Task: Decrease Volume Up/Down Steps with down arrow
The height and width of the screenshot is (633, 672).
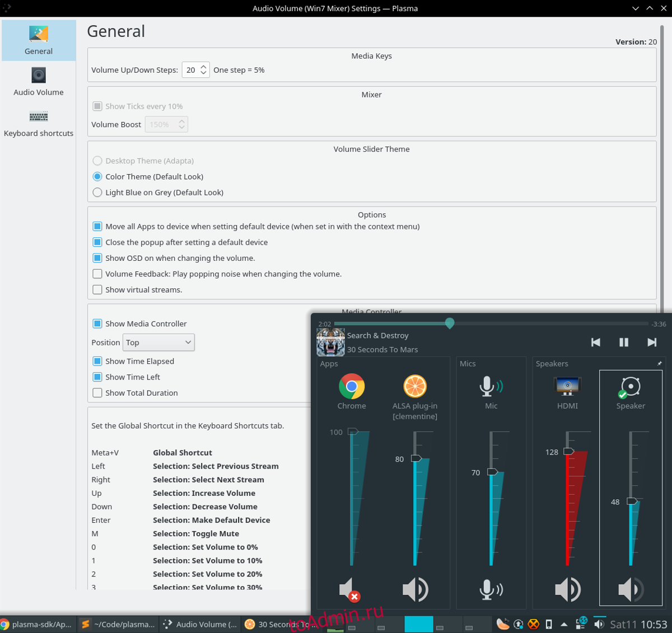Action: (x=203, y=73)
